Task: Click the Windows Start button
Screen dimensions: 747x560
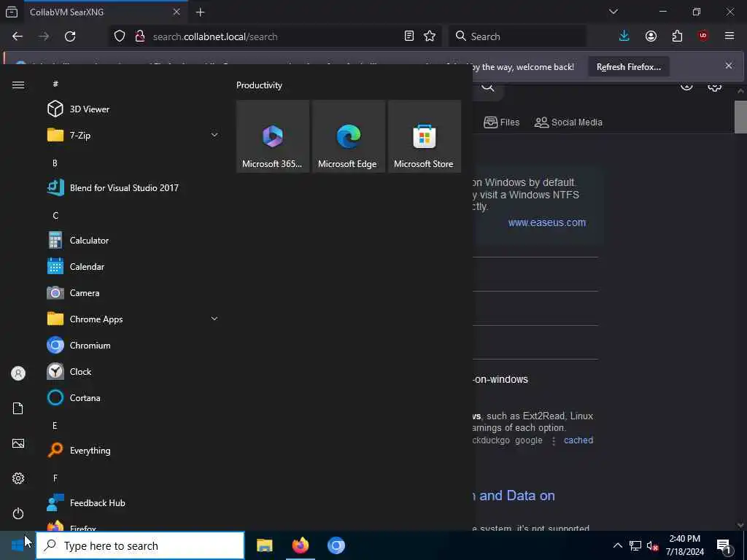Action: tap(18, 545)
